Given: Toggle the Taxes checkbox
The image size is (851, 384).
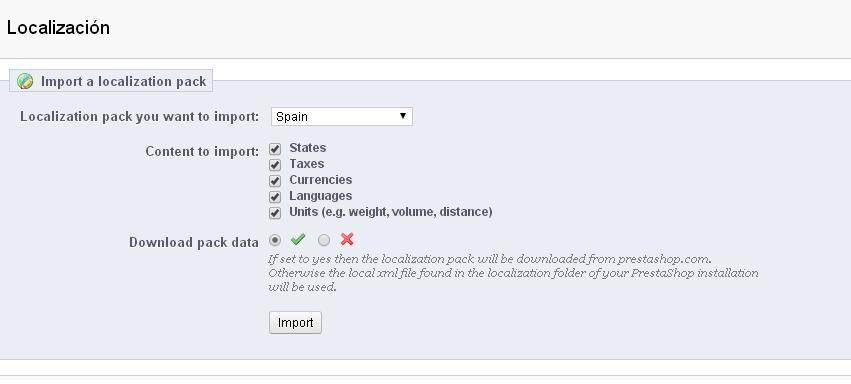Looking at the screenshot, I should [x=275, y=165].
